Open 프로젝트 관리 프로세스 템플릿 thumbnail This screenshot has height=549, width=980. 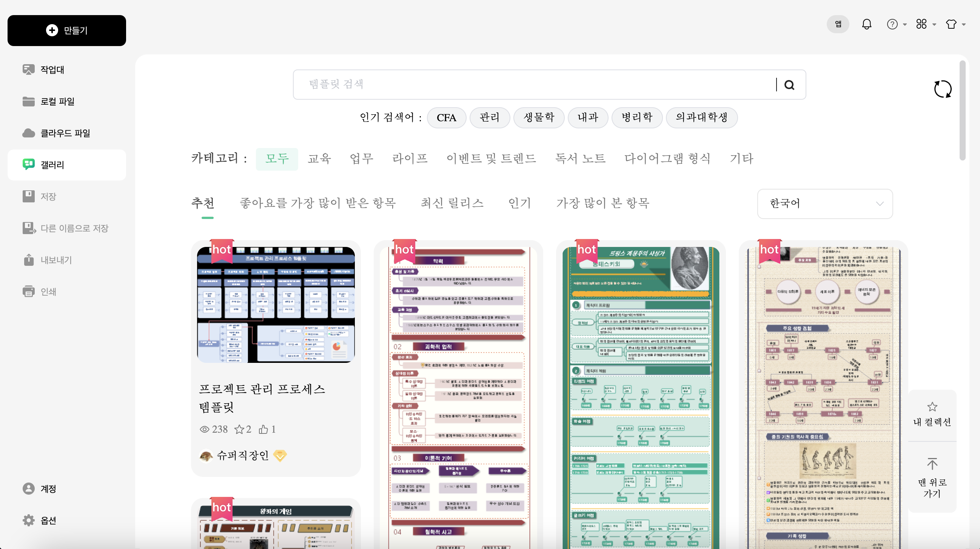point(276,304)
